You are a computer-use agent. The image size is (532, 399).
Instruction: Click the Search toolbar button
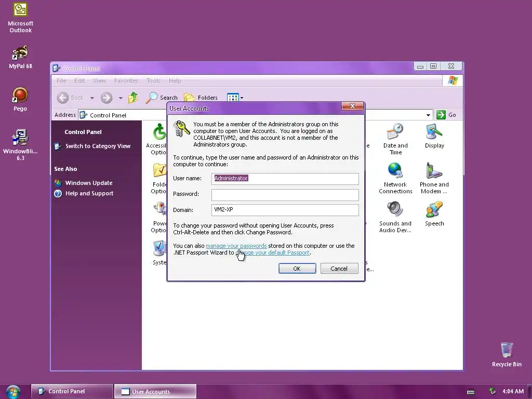tap(162, 98)
